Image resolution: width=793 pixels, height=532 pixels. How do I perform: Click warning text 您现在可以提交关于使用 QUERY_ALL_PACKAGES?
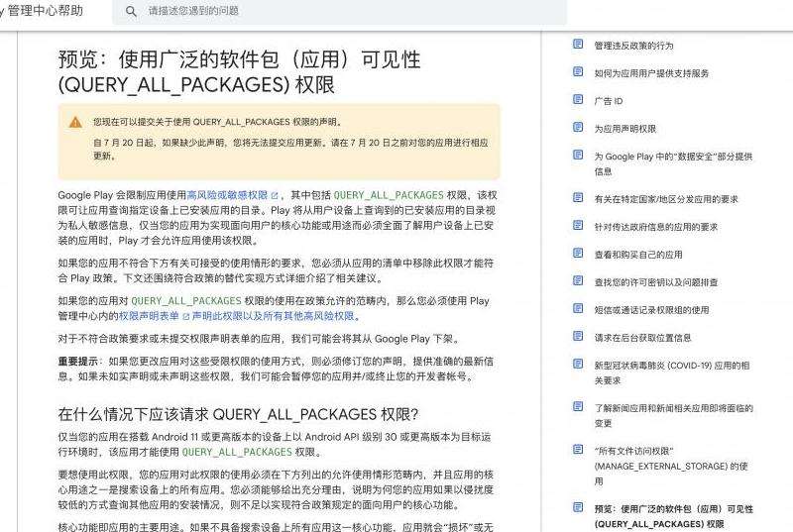pos(218,122)
